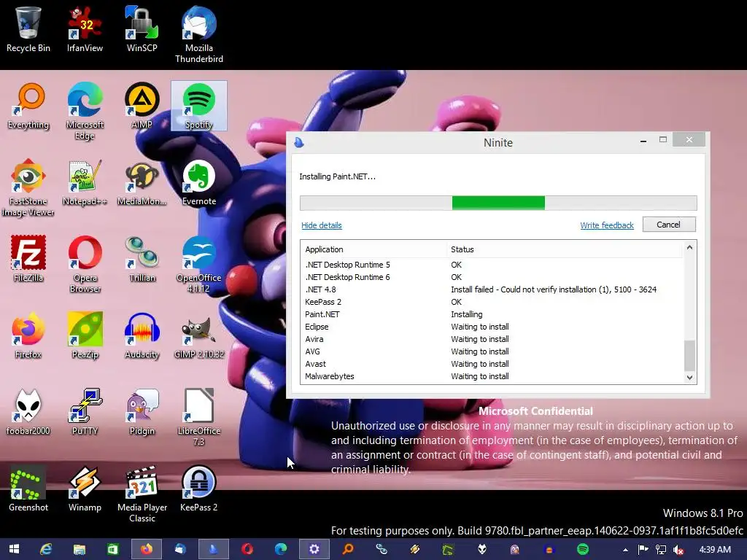
Task: Open File Explorer from the taskbar
Action: (79, 549)
